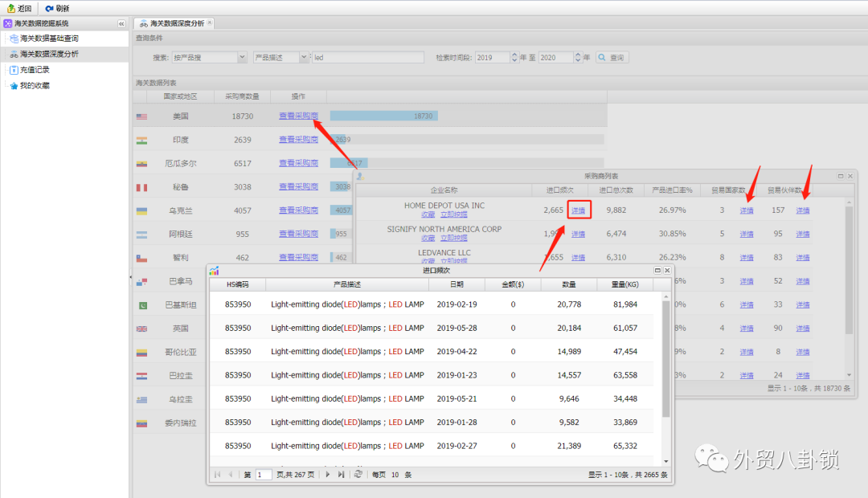This screenshot has width=868, height=498.
Task: Open the 按产品搜 search type dropdown
Action: [x=242, y=57]
